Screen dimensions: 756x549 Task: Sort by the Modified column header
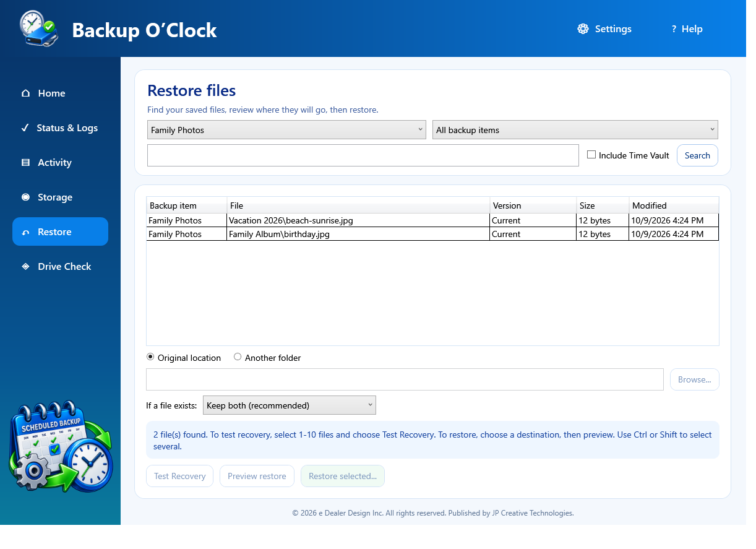coord(674,205)
